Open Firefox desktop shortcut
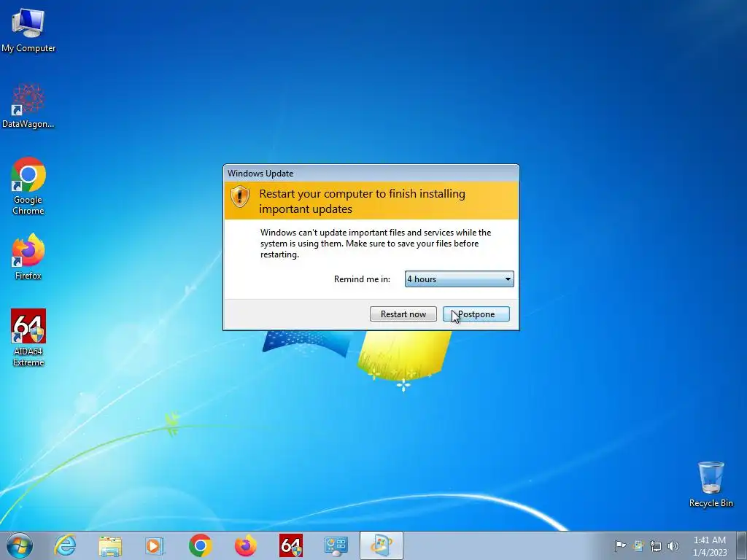This screenshot has width=747, height=560. [x=28, y=257]
